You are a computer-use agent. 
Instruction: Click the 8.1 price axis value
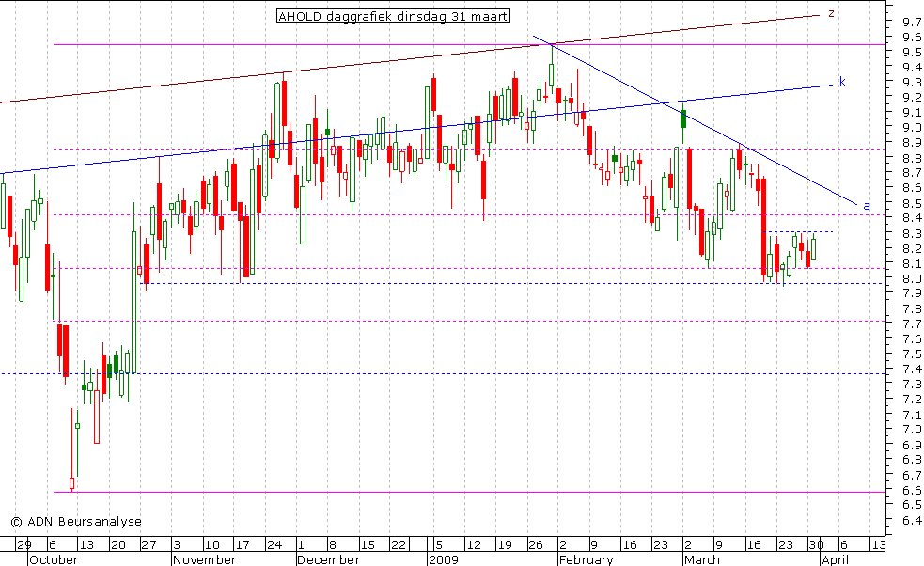point(912,263)
